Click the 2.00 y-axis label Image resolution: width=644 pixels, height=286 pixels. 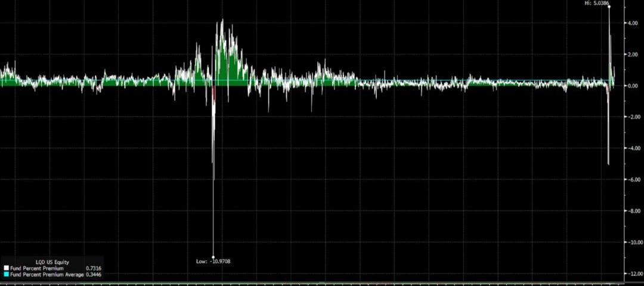coord(631,55)
